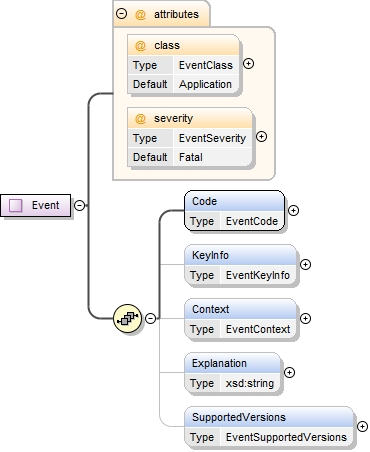Select the class attribute header
This screenshot has width=370, height=452.
183,46
